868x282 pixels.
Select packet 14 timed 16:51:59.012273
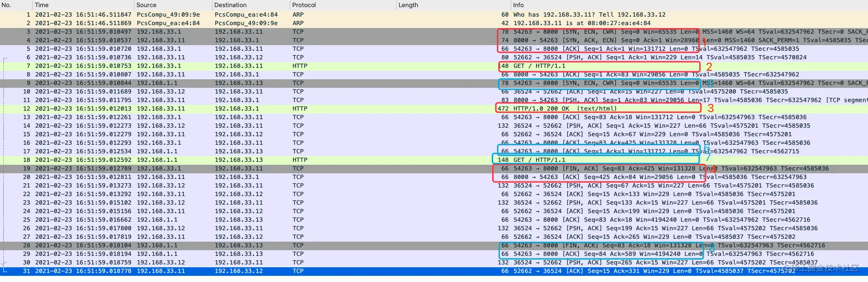(x=434, y=126)
